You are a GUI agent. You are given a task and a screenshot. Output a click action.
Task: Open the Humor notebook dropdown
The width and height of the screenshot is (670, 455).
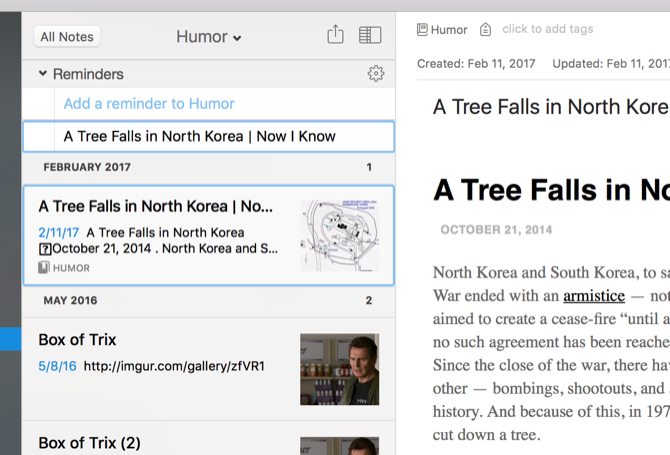pos(209,37)
